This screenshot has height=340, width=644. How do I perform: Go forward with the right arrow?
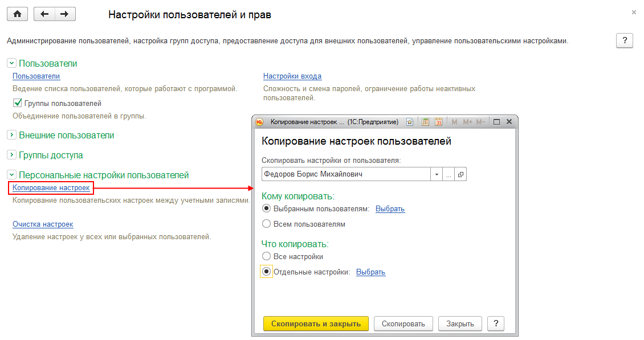pyautogui.click(x=65, y=14)
